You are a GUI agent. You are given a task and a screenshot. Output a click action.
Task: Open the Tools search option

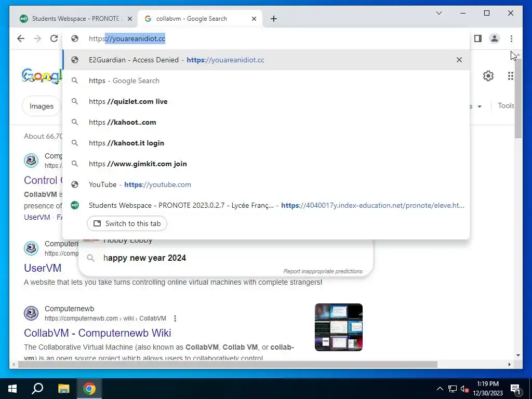(506, 105)
